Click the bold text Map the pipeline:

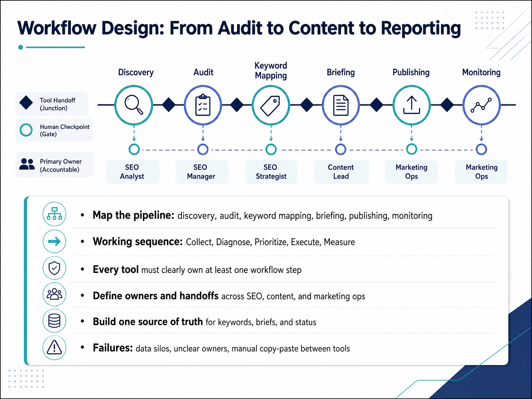[x=133, y=215]
